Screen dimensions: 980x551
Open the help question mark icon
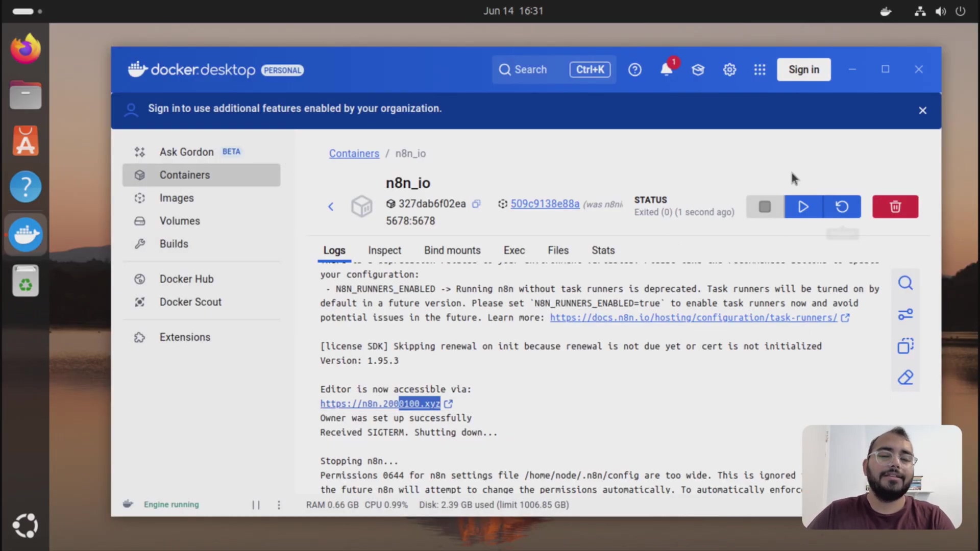[634, 69]
